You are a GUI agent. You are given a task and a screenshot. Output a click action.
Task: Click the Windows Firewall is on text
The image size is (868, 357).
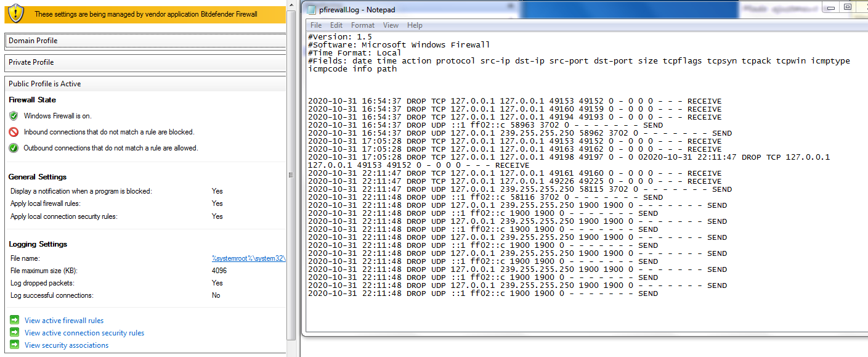58,116
